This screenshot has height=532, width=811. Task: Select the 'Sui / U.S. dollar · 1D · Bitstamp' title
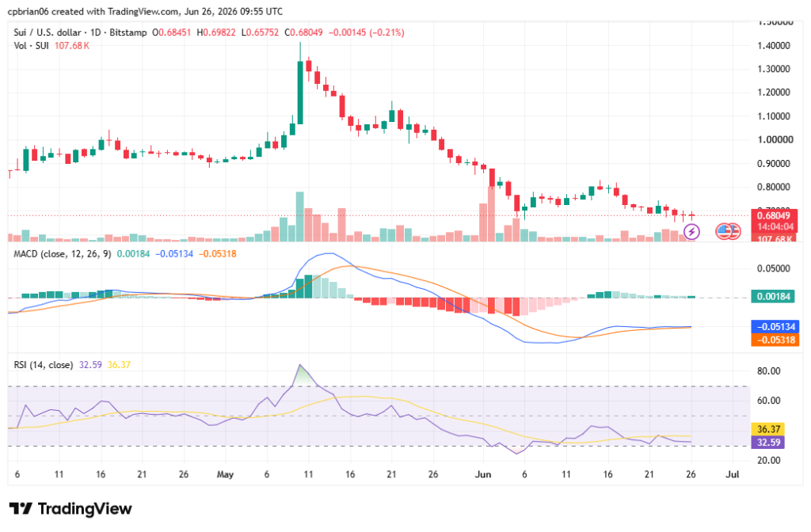tap(80, 32)
